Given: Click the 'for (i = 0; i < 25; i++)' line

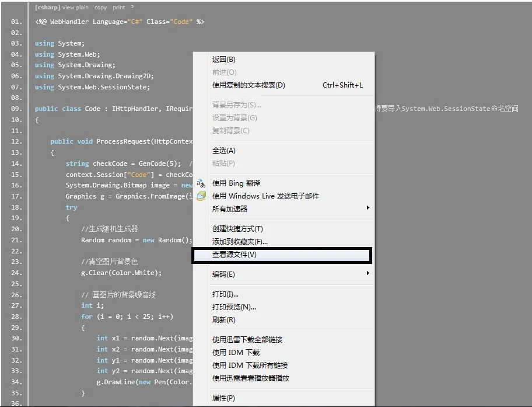Looking at the screenshot, I should coord(127,316).
